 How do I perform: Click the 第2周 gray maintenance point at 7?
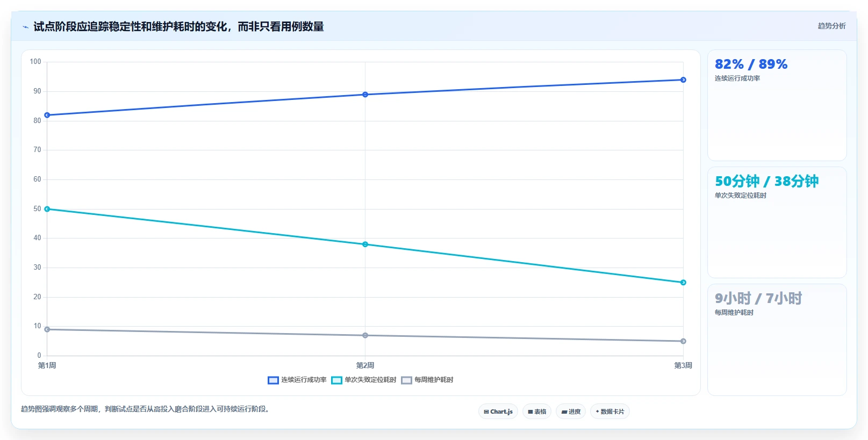[365, 335]
